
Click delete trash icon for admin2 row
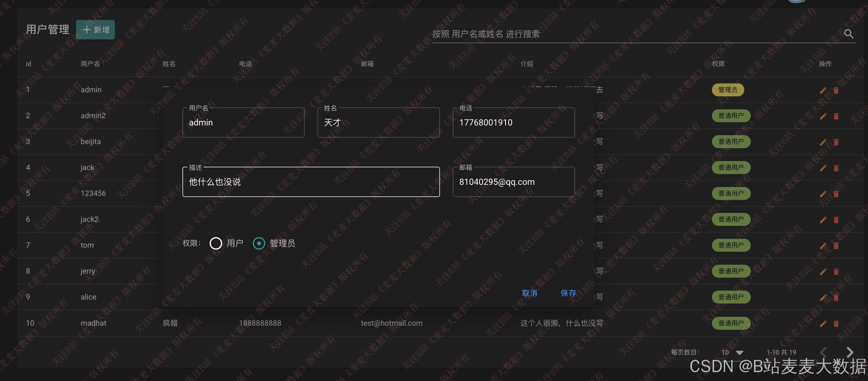836,116
